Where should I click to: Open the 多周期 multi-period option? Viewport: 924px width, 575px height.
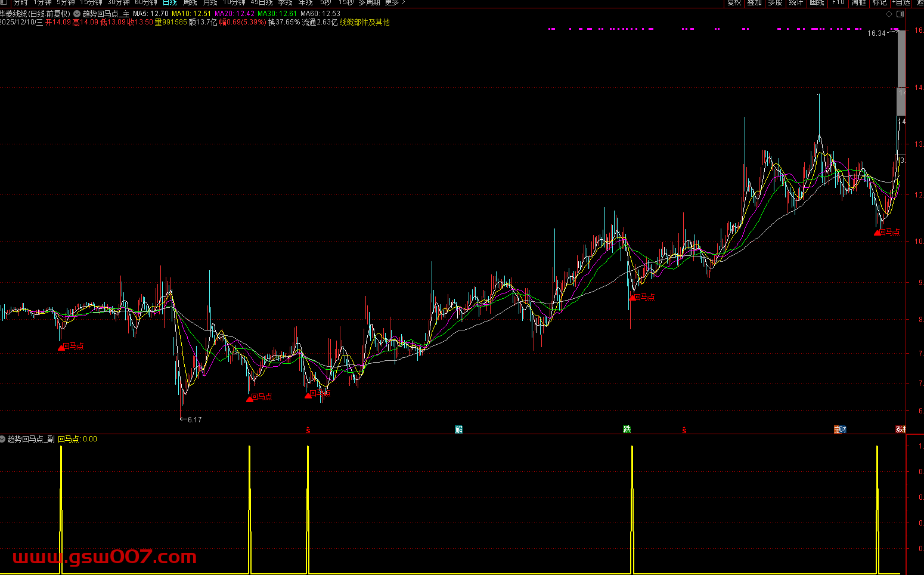click(368, 3)
